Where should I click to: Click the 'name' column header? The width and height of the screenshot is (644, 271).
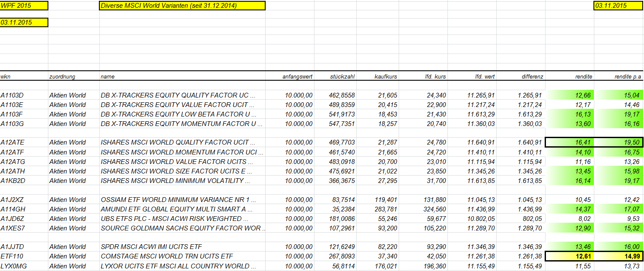pos(108,76)
